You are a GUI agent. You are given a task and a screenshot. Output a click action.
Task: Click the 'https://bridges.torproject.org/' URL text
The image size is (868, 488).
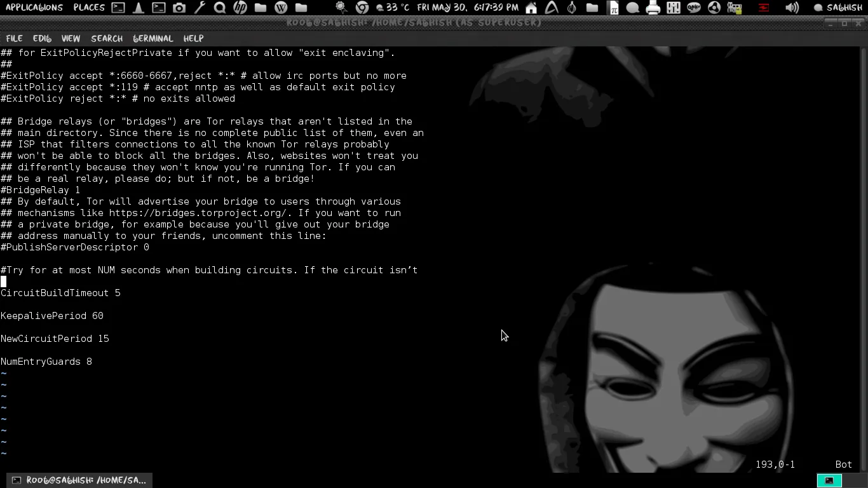point(198,213)
